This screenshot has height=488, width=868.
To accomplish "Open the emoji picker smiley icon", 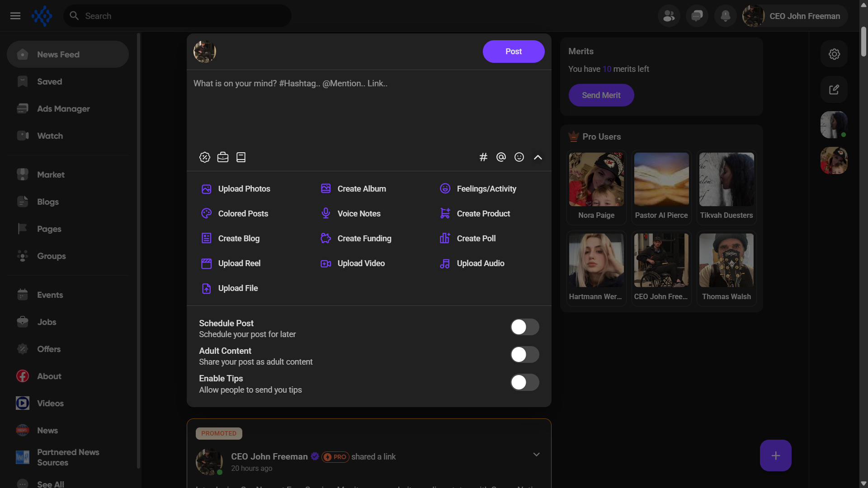I will (519, 157).
